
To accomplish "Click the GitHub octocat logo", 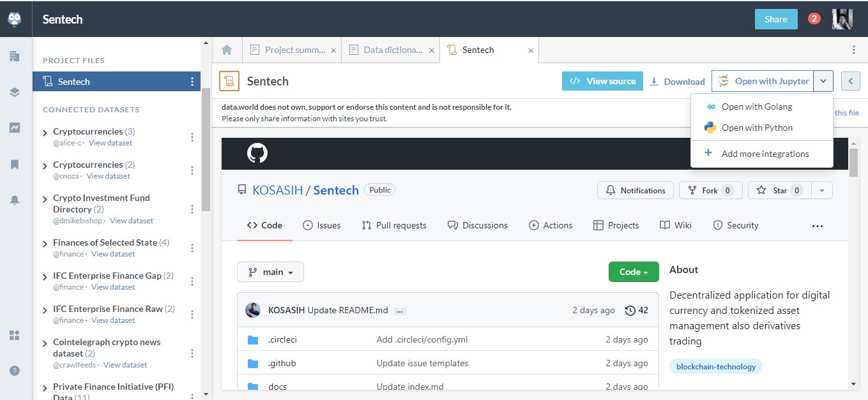I will pos(257,153).
